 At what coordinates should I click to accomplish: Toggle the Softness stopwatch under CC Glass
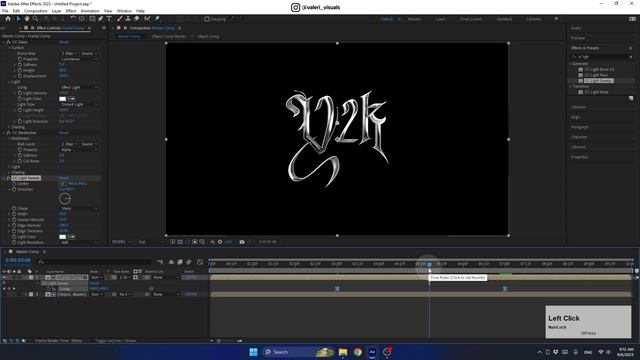[x=20, y=64]
